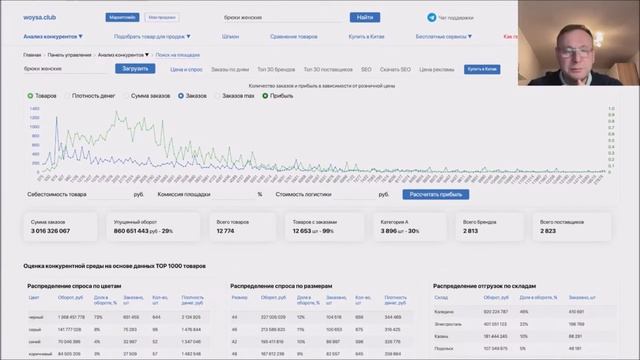Click the Товаров с заказами stats card
The height and width of the screenshot is (360, 640).
click(324, 227)
